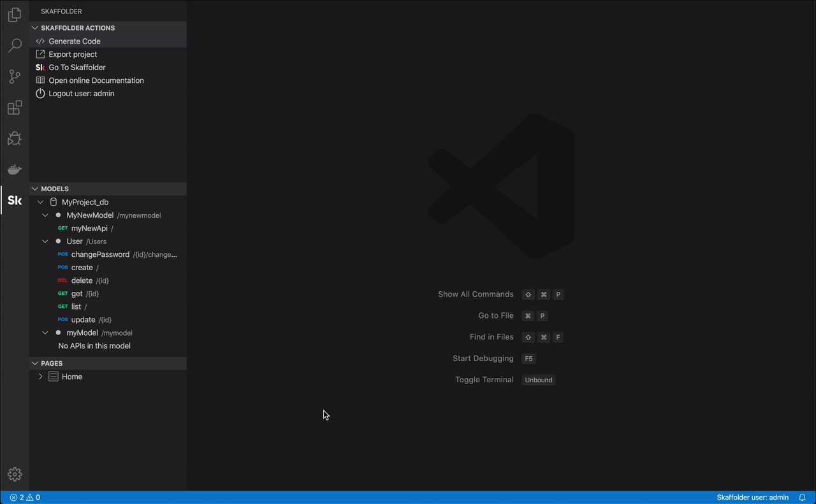Collapse the MyNewModel node chevron
The image size is (816, 504).
(x=45, y=215)
